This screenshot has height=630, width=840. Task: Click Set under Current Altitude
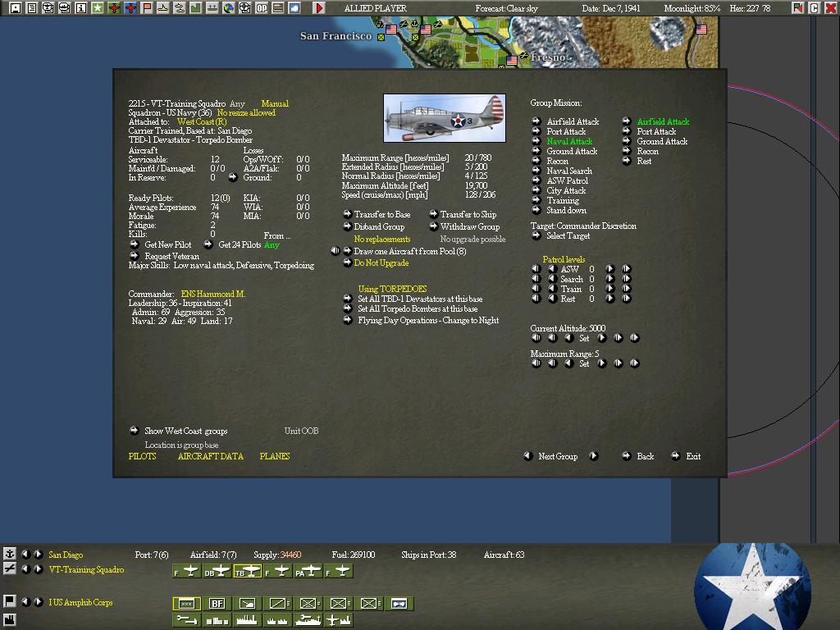click(x=584, y=338)
